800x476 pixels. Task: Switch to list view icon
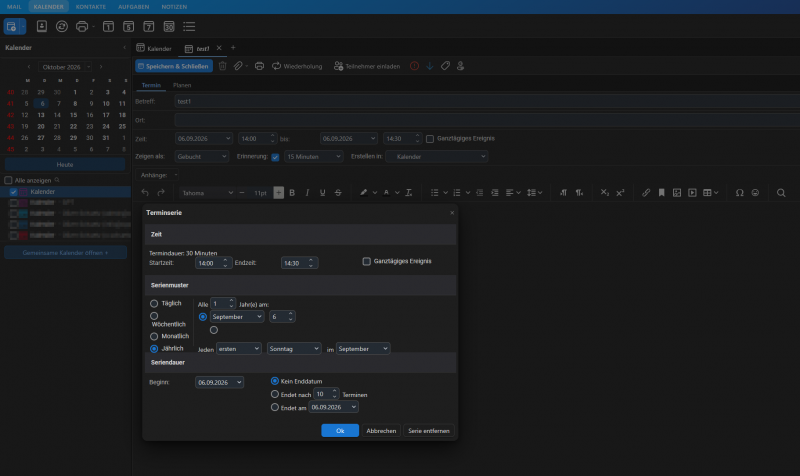click(x=189, y=27)
